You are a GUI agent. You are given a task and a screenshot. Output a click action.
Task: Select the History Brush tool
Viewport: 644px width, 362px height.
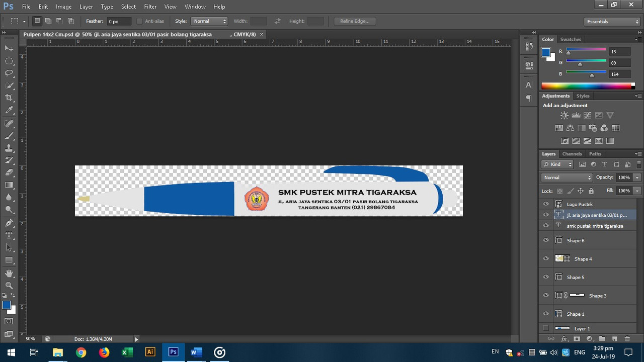(9, 160)
